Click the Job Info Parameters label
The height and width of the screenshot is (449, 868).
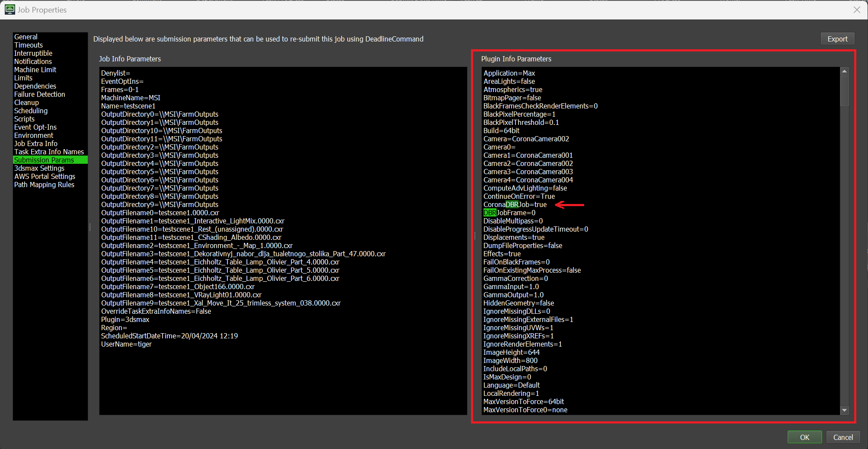click(130, 59)
